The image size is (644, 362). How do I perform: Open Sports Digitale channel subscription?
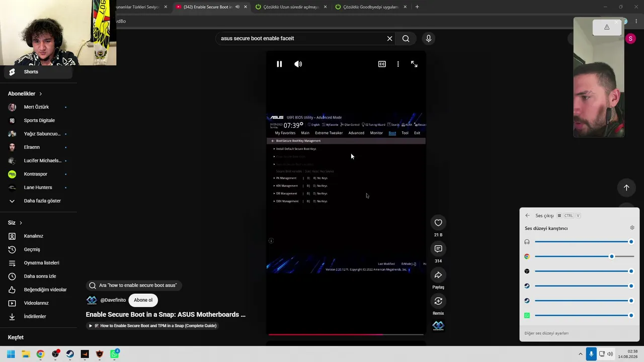(39, 121)
